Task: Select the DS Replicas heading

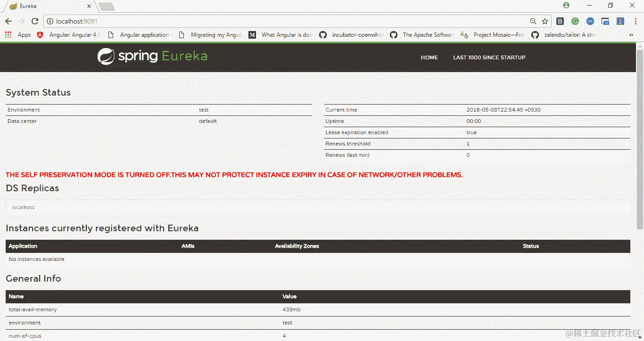Action: click(x=33, y=188)
